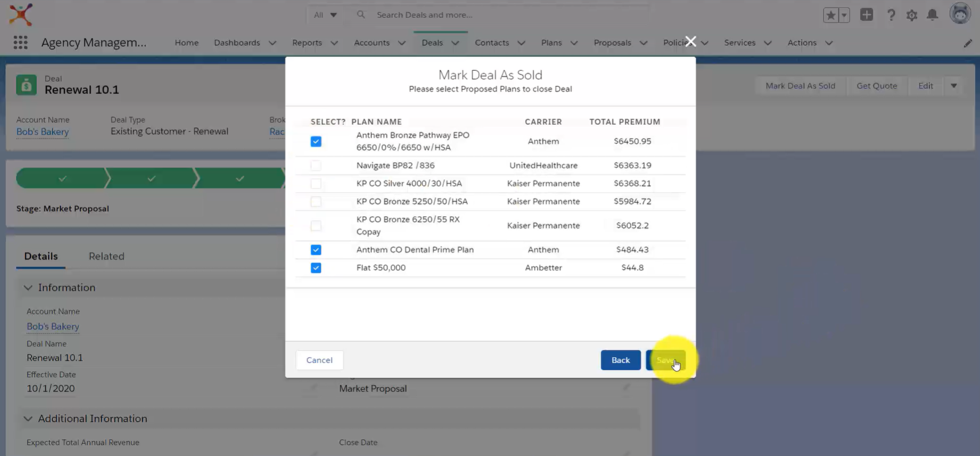Screen dimensions: 980x456
Task: Open the All search scope dropdown
Action: click(325, 15)
